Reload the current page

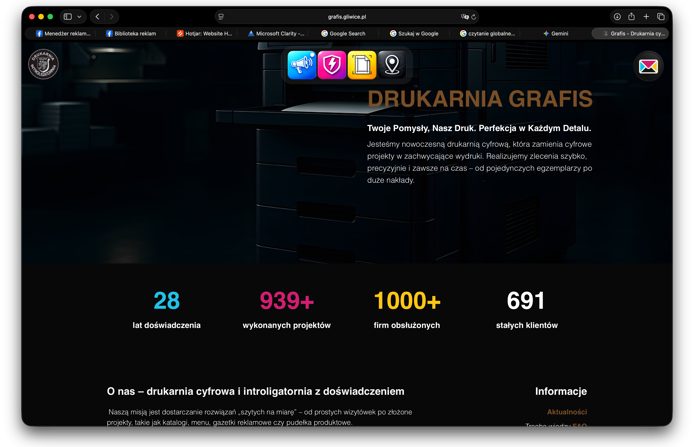473,17
